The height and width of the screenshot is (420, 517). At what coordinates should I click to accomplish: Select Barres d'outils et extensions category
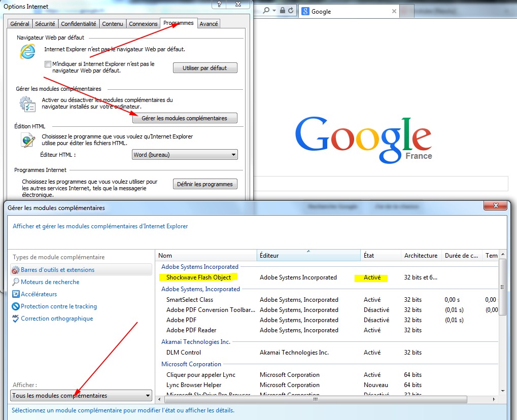tap(81, 270)
